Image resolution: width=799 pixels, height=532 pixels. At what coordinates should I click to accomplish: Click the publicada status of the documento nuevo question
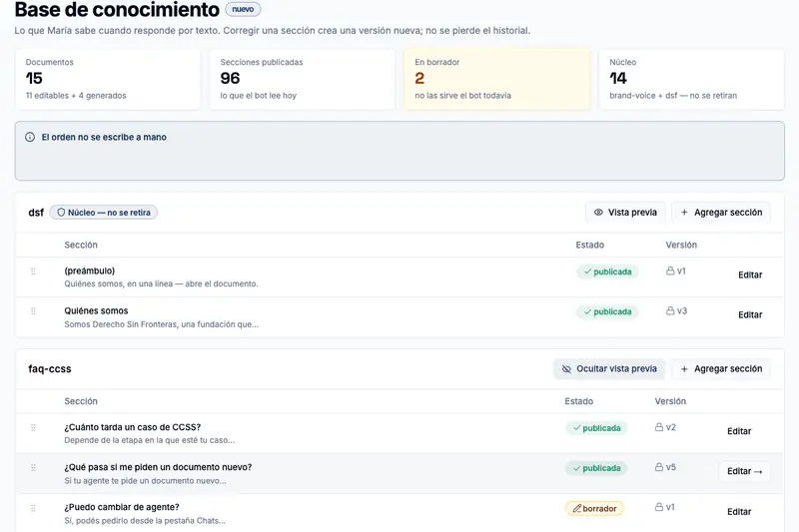click(596, 468)
